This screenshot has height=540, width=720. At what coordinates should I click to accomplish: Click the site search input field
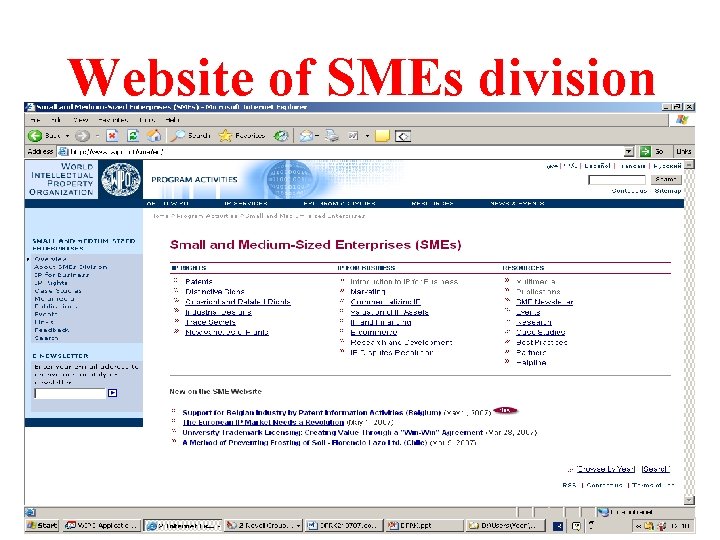[617, 180]
